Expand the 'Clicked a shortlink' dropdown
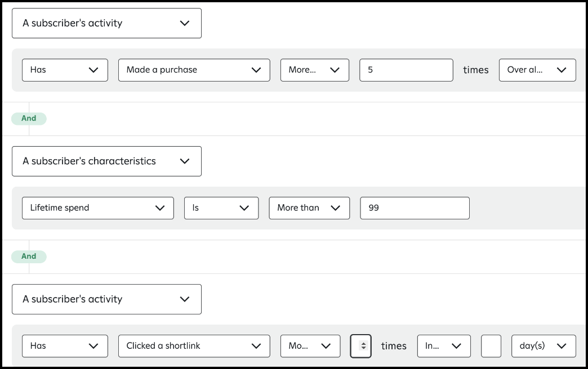 pos(194,346)
